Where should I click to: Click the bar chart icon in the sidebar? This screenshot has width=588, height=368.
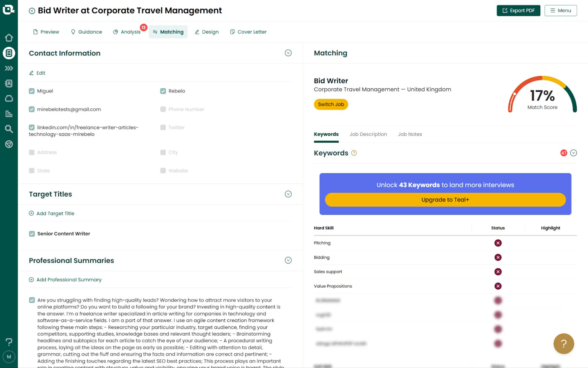point(9,114)
